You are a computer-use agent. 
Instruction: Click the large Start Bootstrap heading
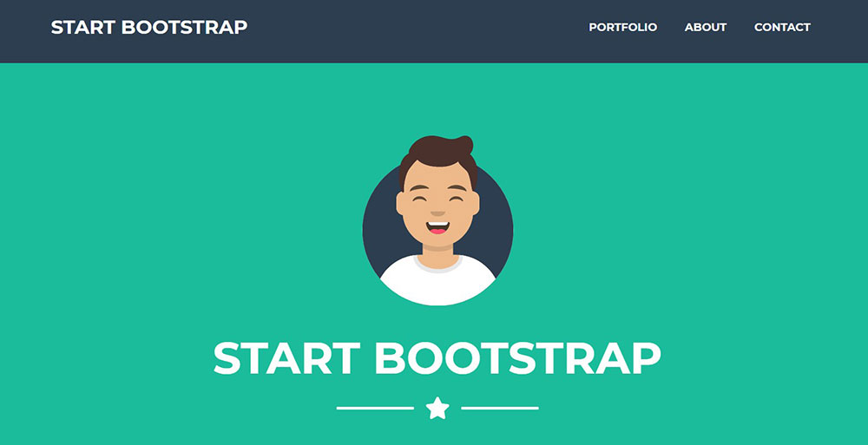click(437, 358)
